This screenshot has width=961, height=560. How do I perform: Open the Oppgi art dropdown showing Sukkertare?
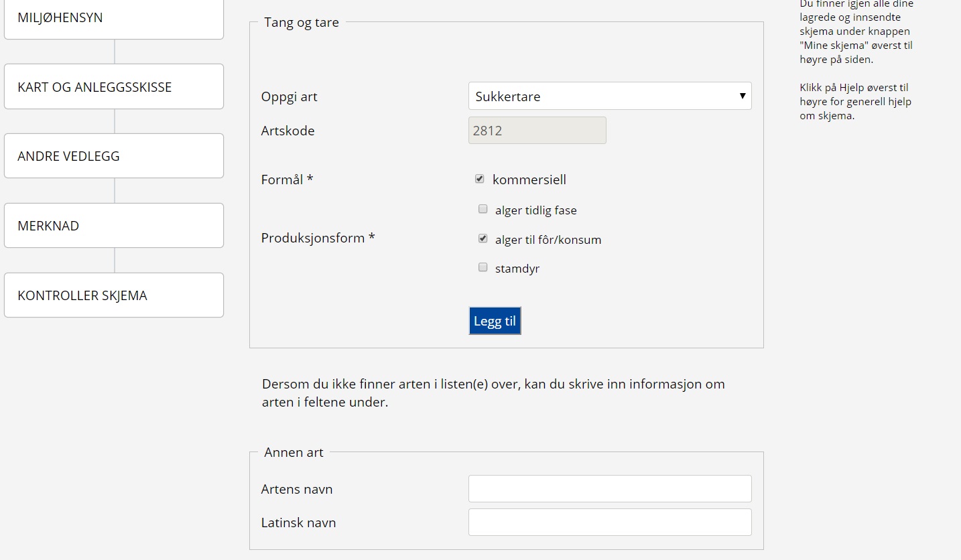point(603,96)
